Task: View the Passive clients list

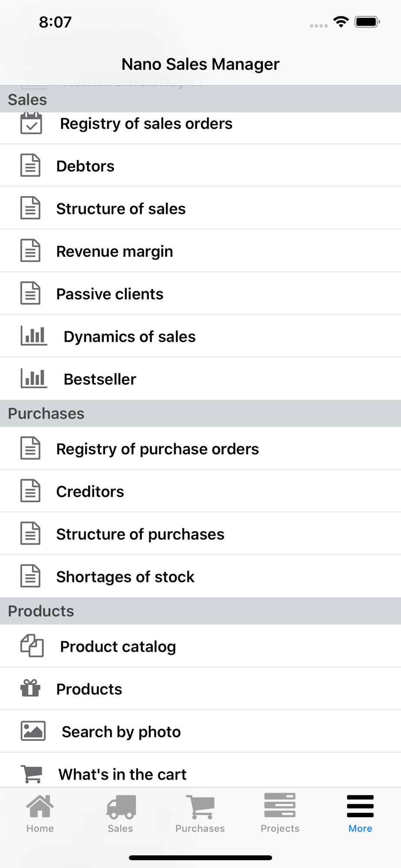Action: (110, 294)
